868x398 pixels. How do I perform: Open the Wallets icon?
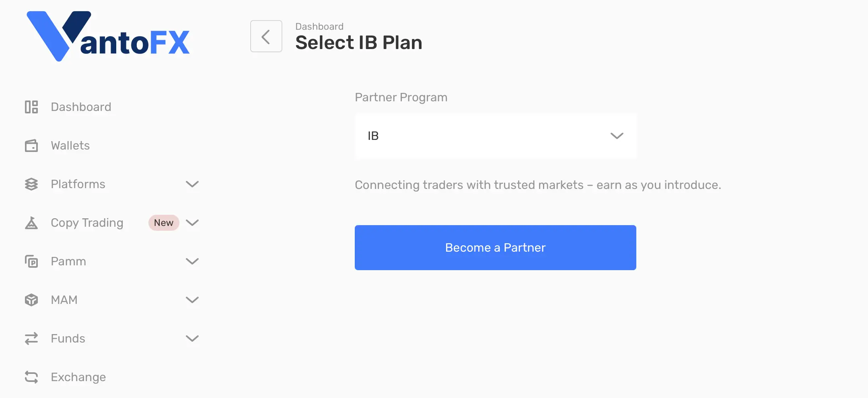point(31,146)
